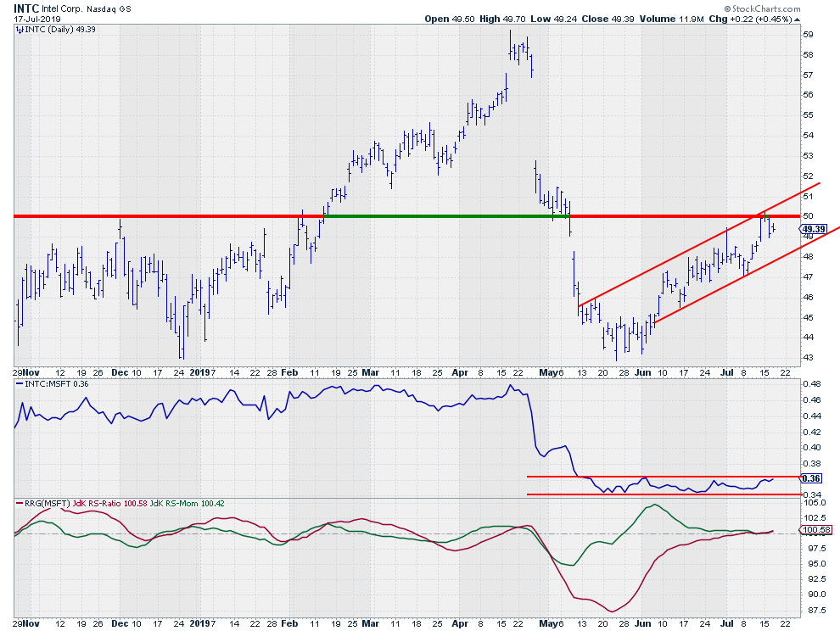
Task: Click 'Mar' on the bottom RRG date axis
Action: pyautogui.click(x=370, y=623)
